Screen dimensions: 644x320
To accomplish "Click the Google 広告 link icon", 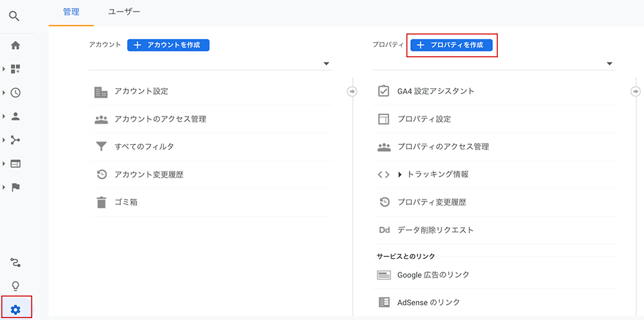I will point(384,275).
